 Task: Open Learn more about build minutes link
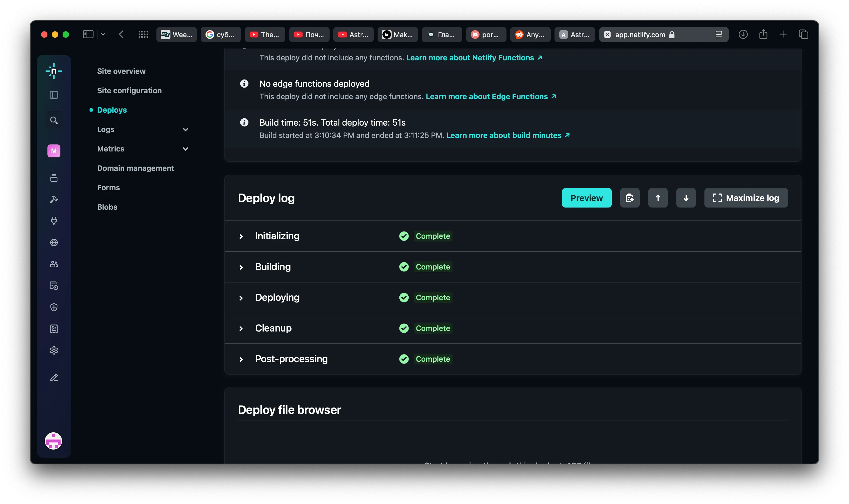click(508, 135)
